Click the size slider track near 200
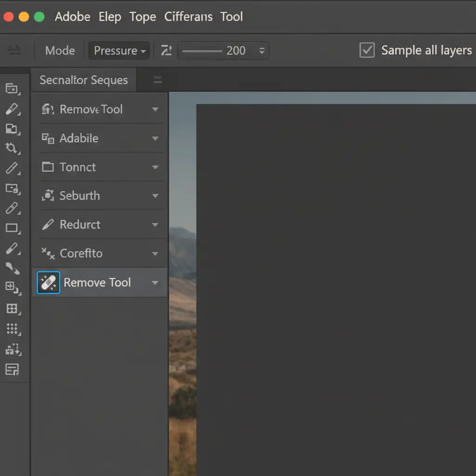 202,51
